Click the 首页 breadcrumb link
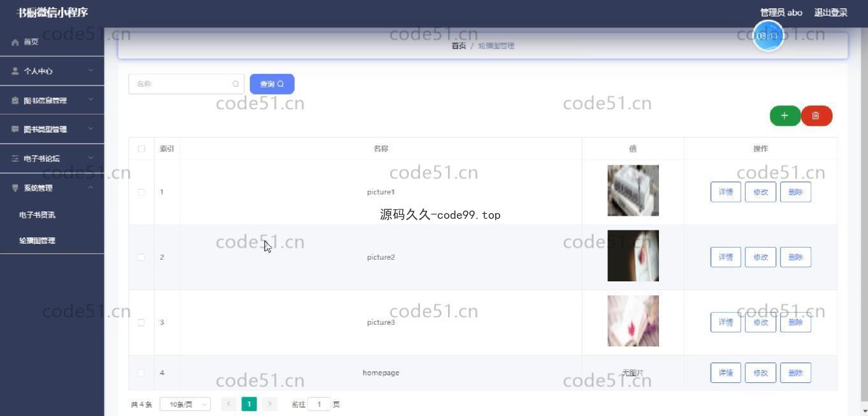This screenshot has width=868, height=416. click(459, 46)
